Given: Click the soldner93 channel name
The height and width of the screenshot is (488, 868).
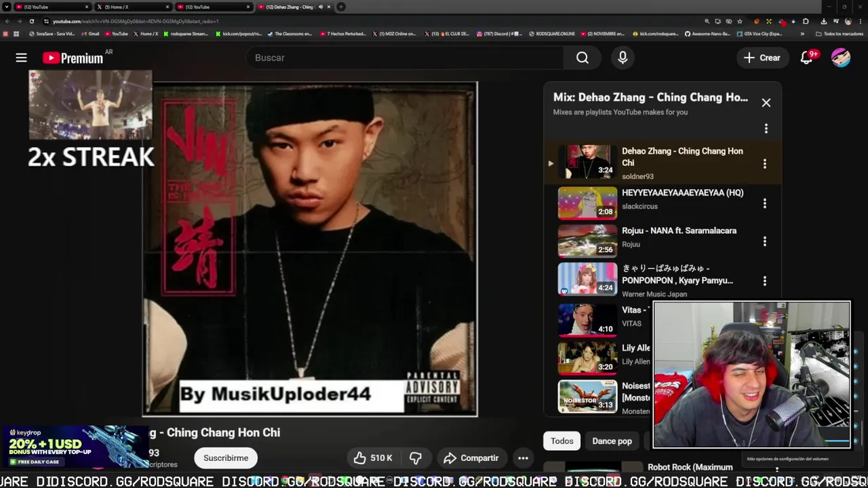Looking at the screenshot, I should coord(637,177).
